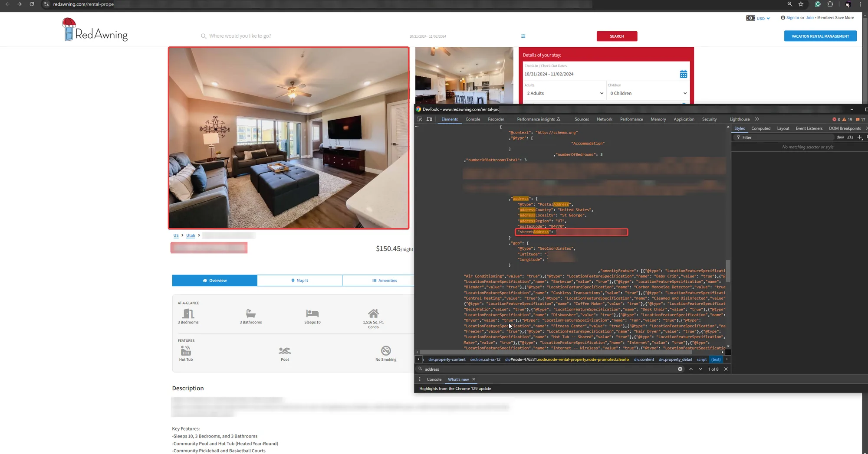
Task: Click the Utah breadcrumb link
Action: pos(191,235)
